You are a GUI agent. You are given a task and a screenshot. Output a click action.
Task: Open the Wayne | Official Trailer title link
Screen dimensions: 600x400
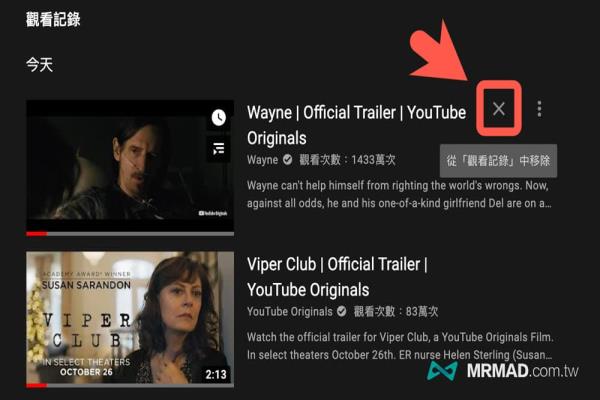click(356, 125)
